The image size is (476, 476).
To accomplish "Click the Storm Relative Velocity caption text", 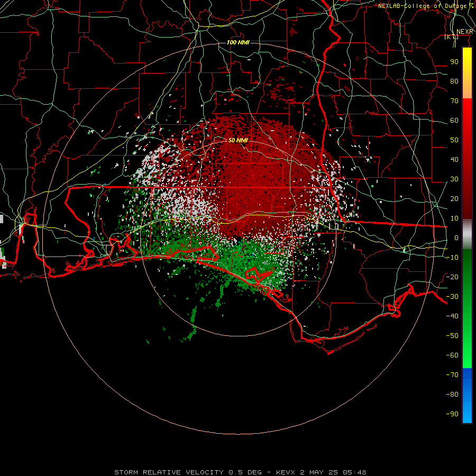I will 240,472.
